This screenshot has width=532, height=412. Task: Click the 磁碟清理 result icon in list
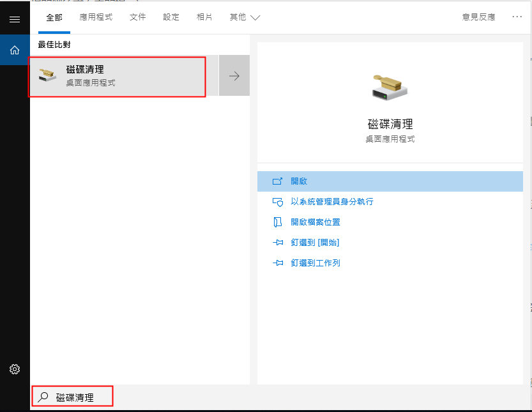click(x=47, y=75)
